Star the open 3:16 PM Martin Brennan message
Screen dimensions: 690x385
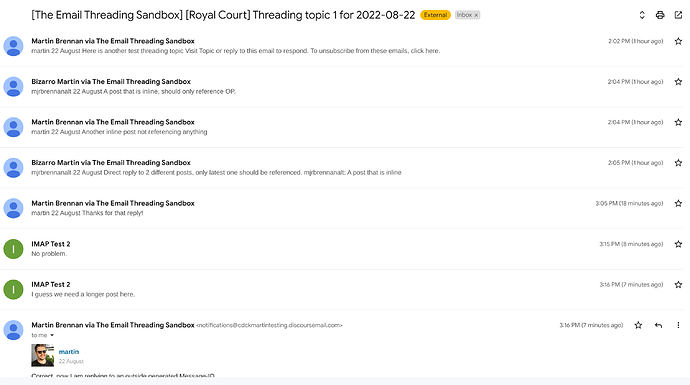click(x=638, y=325)
